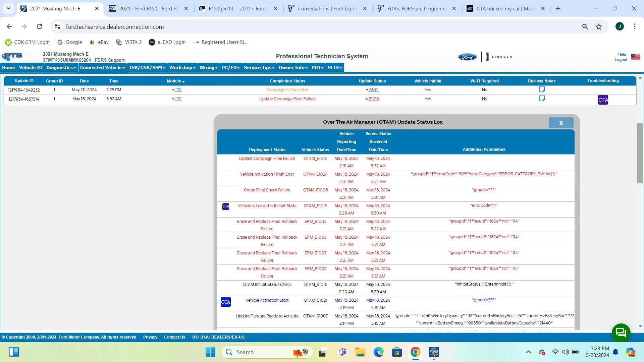The height and width of the screenshot is (362, 644).
Task: Open Release Notes icon for update 1217954-1649232
Action: [x=542, y=89]
